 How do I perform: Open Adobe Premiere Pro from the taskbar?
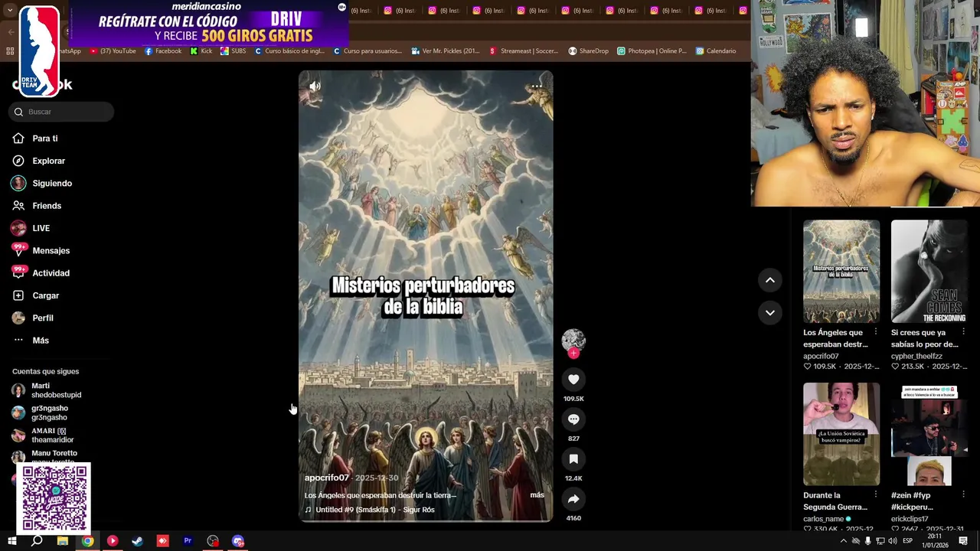188,541
